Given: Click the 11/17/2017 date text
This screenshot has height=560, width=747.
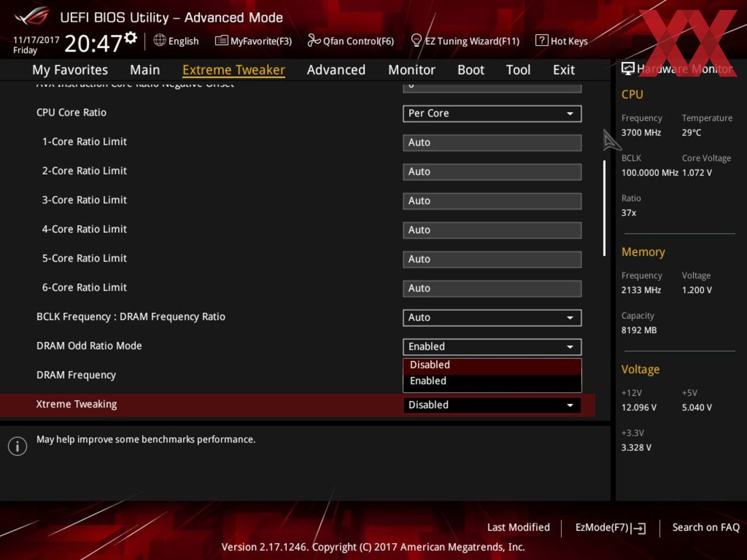Looking at the screenshot, I should tap(36, 40).
